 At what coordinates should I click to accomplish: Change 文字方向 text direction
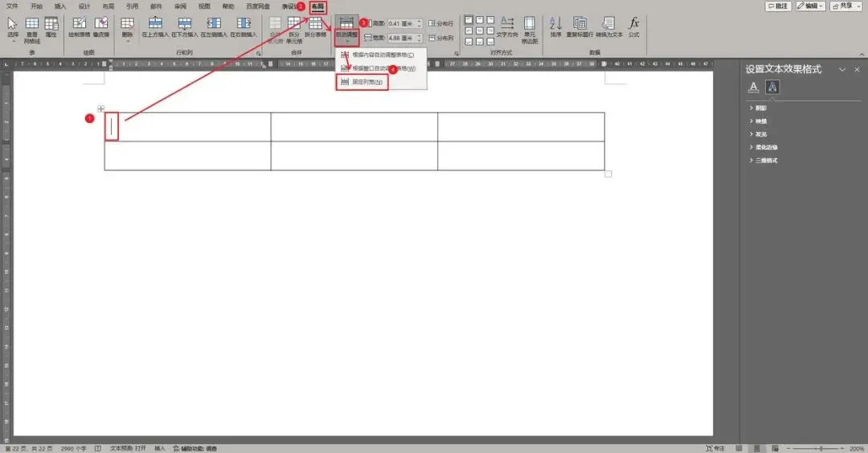tap(507, 27)
